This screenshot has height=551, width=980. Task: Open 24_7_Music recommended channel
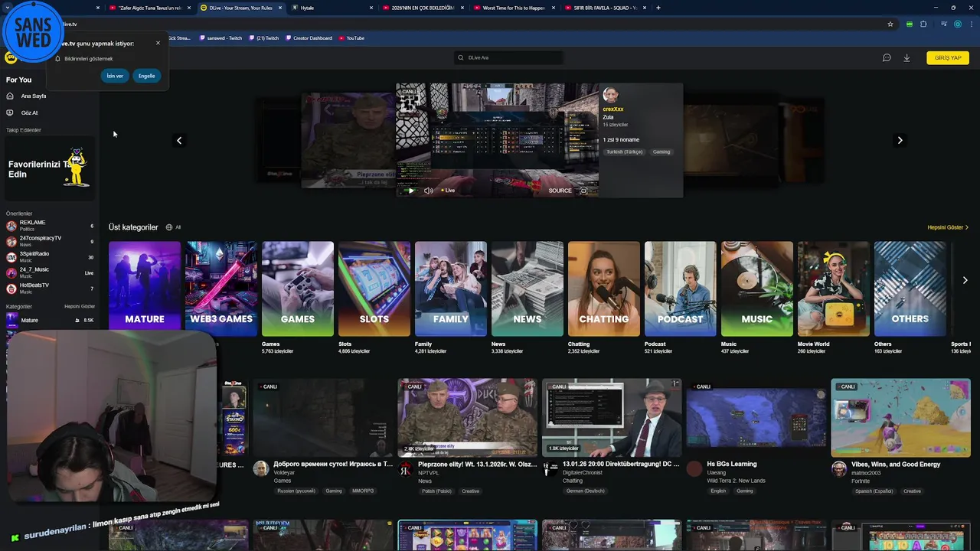(x=50, y=272)
